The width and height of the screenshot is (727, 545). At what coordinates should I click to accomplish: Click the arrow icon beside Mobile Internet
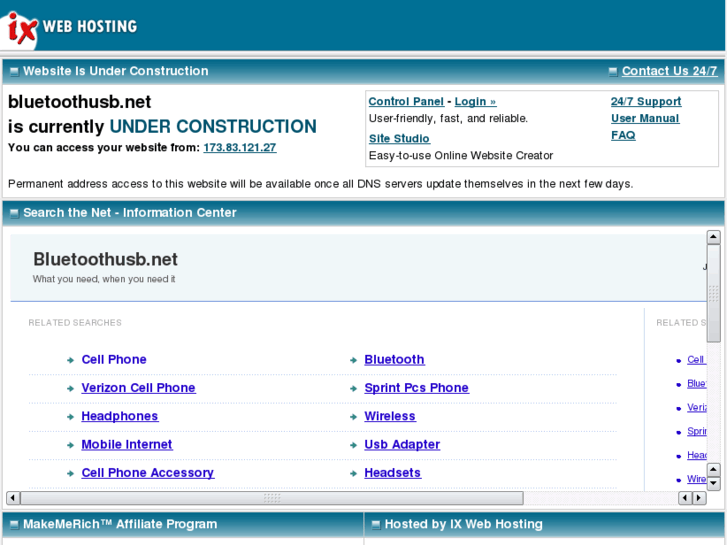(x=70, y=445)
